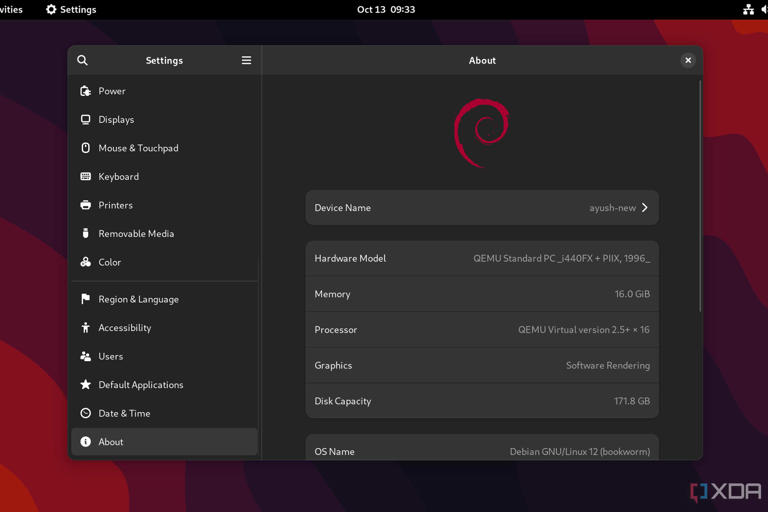This screenshot has height=512, width=768.
Task: Click the About panel vertical scrollbar
Action: (700, 196)
